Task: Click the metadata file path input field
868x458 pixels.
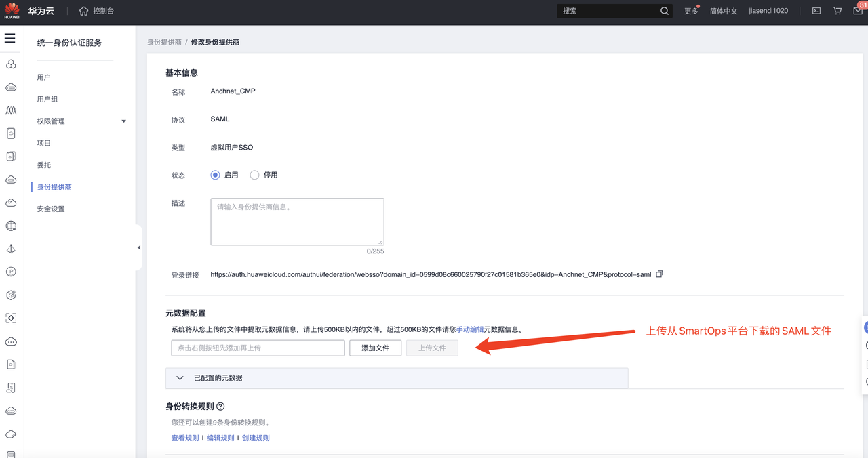Action: (258, 348)
